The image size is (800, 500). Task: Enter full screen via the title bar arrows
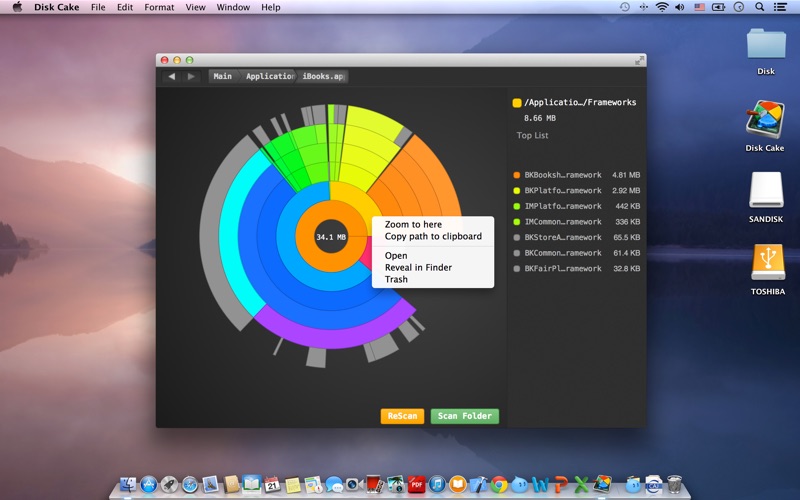639,60
